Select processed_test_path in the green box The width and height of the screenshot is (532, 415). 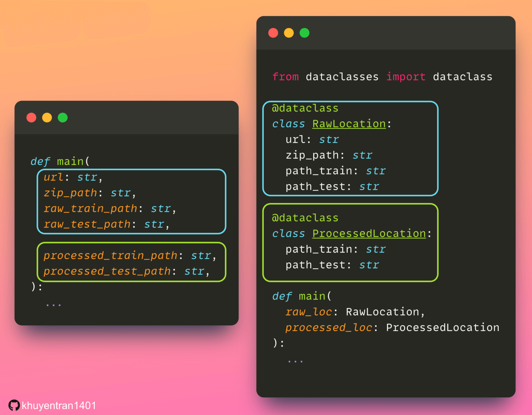pos(107,271)
